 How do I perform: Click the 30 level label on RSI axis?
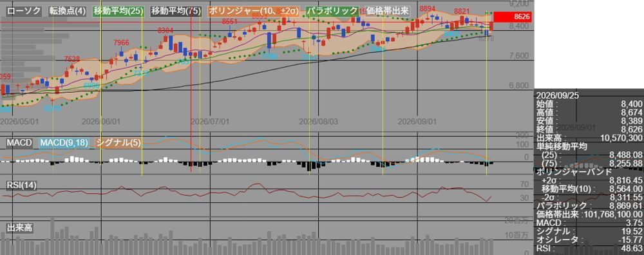[524, 198]
